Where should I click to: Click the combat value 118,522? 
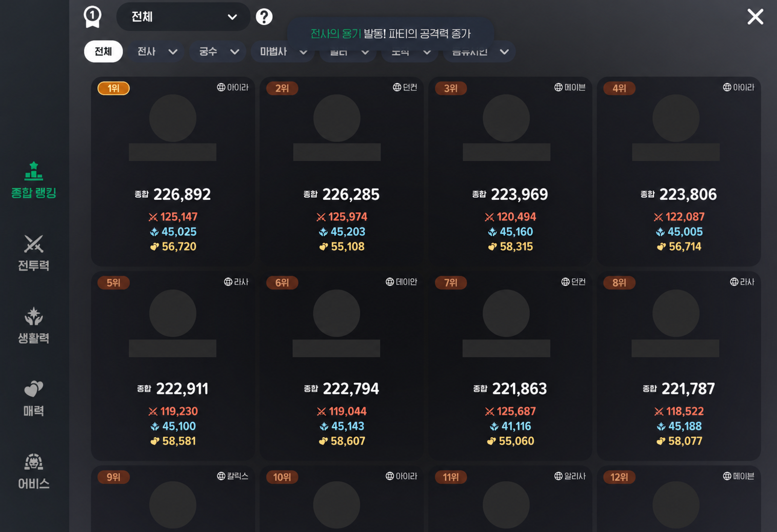tap(686, 412)
